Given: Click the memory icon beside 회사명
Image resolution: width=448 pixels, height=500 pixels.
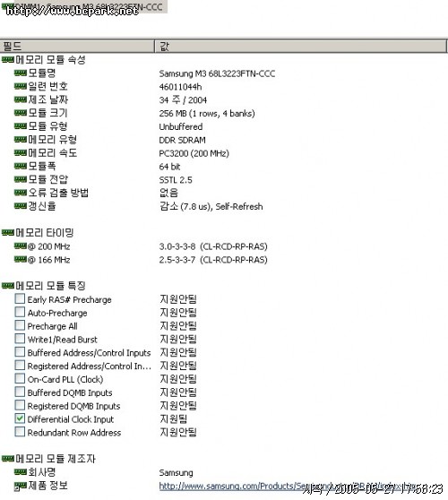Looking at the screenshot, I should (x=20, y=471).
